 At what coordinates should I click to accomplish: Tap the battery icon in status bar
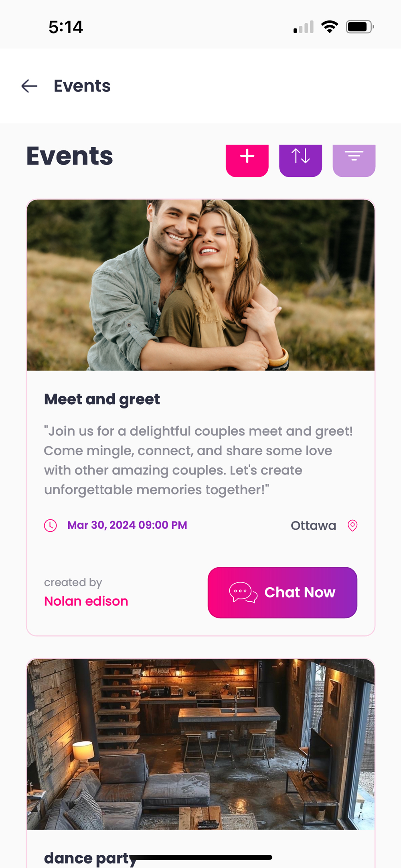[360, 27]
